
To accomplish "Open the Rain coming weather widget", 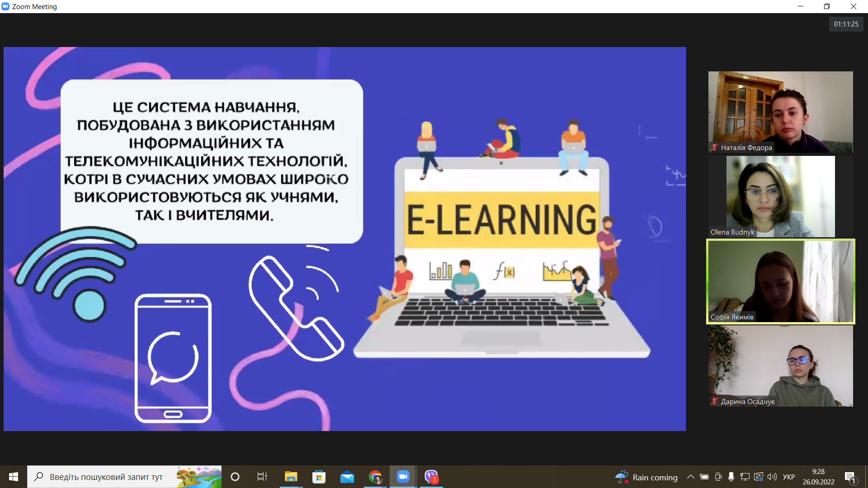I will (x=646, y=477).
